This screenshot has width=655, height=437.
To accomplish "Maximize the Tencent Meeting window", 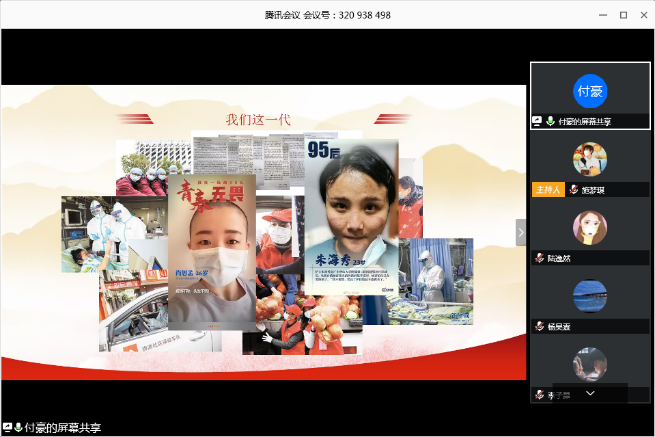I will pos(623,15).
